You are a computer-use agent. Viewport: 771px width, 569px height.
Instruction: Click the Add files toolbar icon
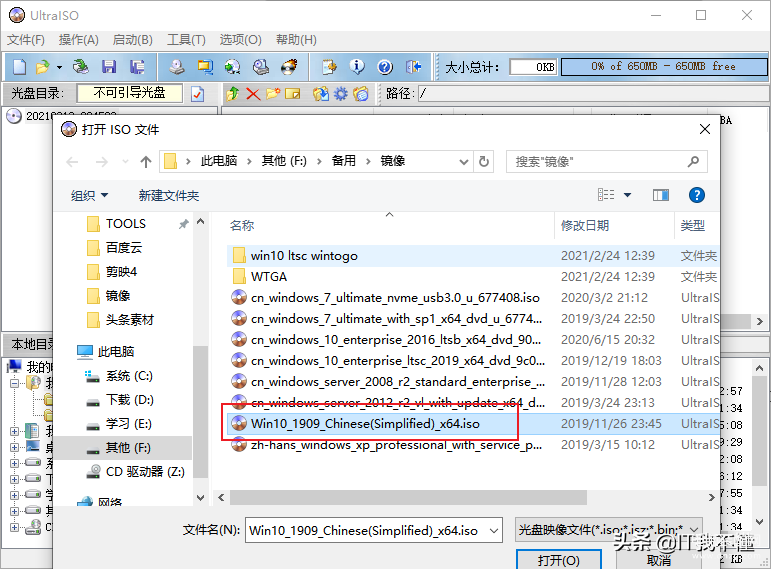point(329,66)
